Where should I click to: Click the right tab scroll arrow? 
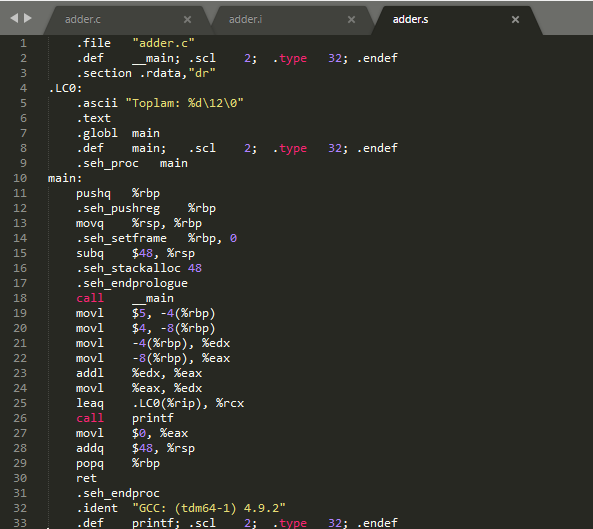(x=28, y=18)
